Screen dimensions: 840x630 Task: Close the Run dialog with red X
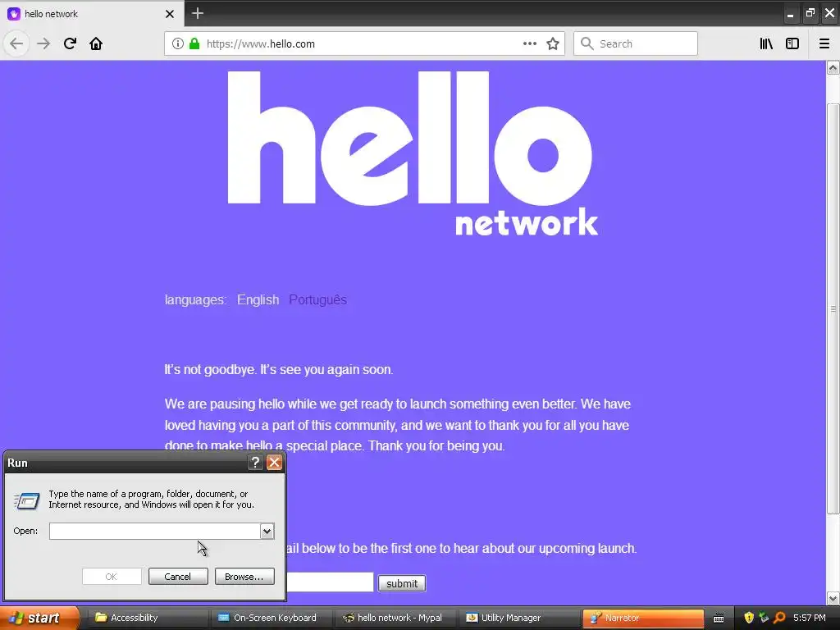coord(274,463)
